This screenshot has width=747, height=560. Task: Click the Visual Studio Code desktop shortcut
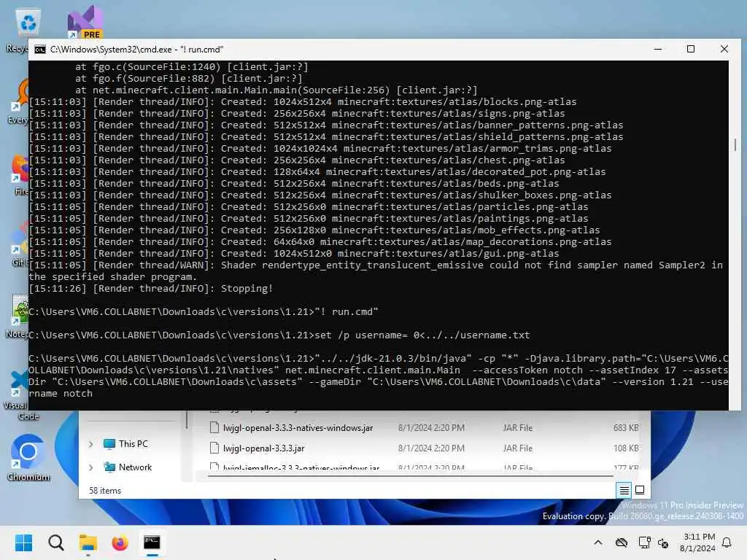point(19,395)
